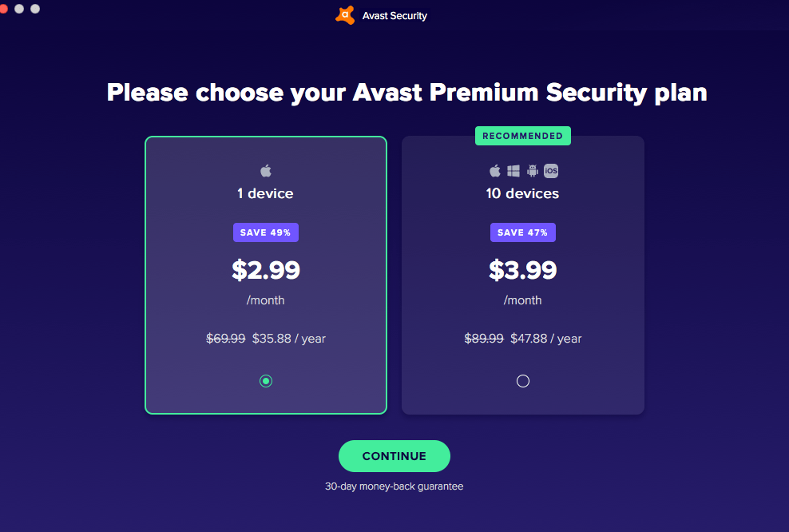Click the Windows platform icon
Image resolution: width=789 pixels, height=532 pixels.
coord(513,169)
